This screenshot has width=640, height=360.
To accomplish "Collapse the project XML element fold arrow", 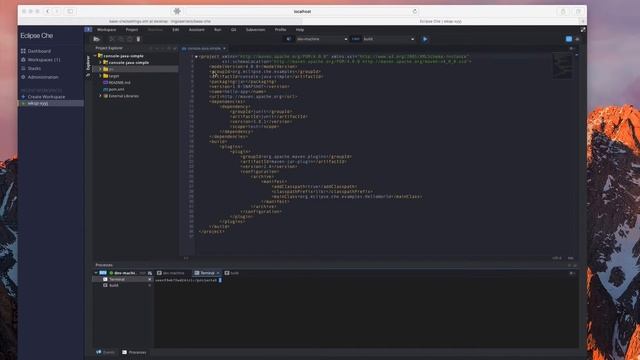I will click(196, 57).
